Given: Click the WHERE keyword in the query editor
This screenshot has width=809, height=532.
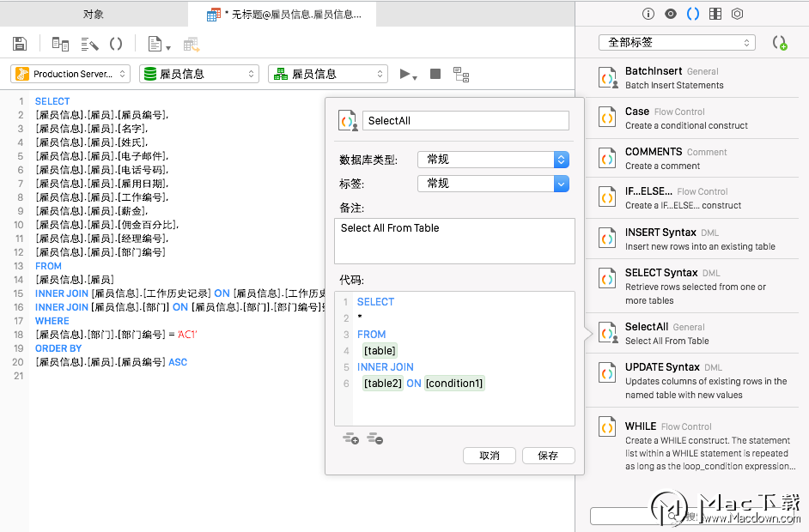Looking at the screenshot, I should (x=52, y=321).
